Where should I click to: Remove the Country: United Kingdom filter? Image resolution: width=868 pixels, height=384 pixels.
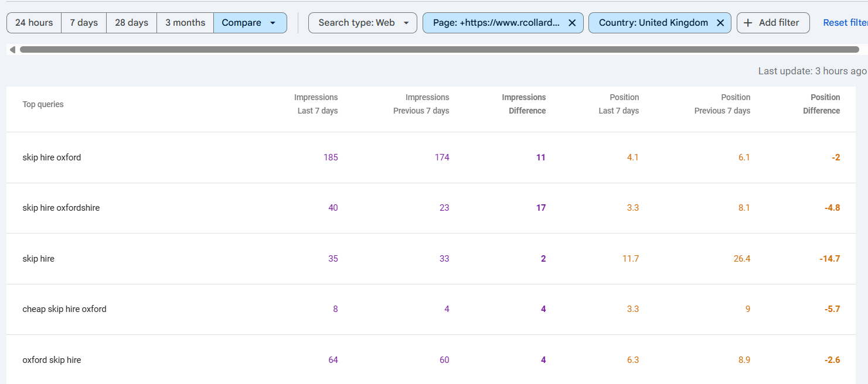[x=720, y=23]
